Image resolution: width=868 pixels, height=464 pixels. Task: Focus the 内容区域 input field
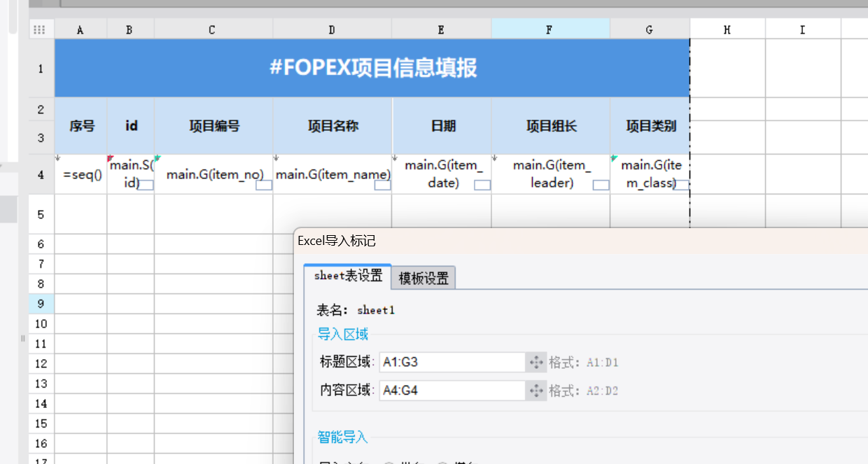[x=451, y=391]
